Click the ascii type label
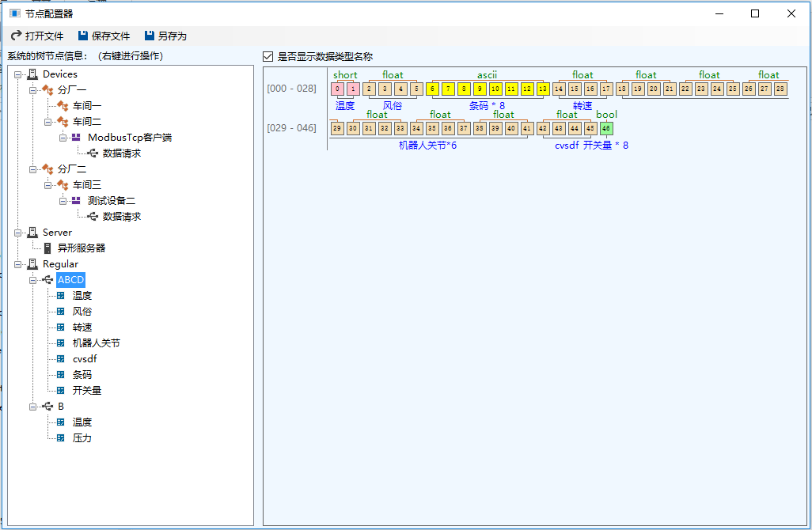Screen dimensions: 812x530 point(488,75)
